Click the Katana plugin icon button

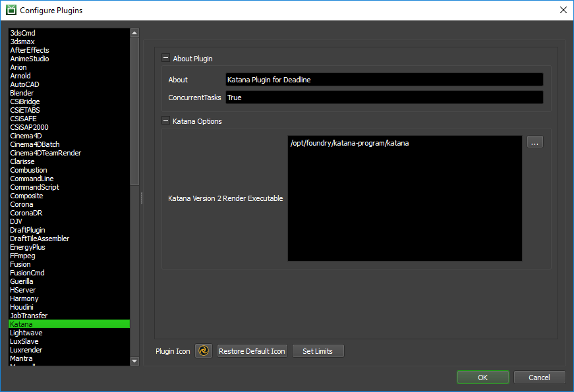pos(204,350)
